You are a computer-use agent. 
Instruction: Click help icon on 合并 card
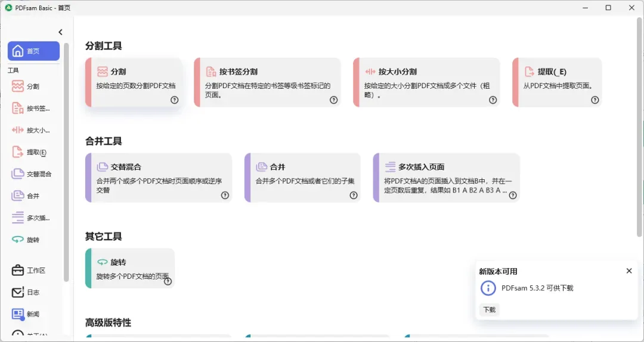point(353,195)
